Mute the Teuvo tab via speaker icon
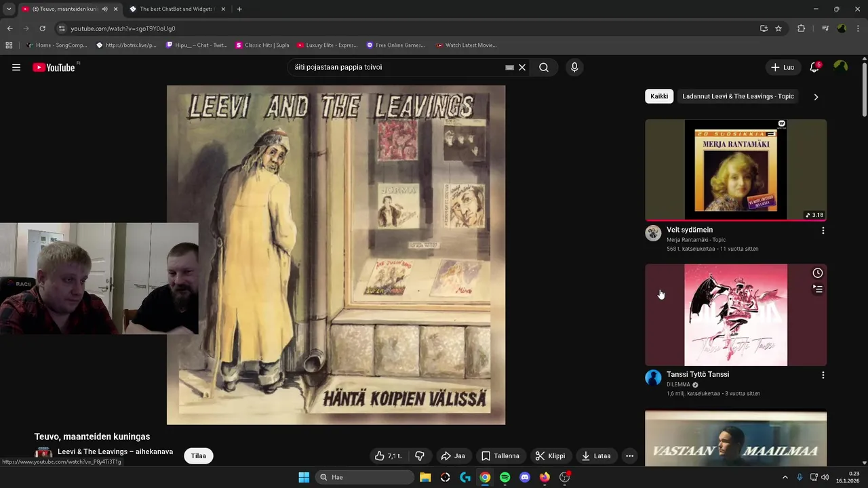The image size is (868, 488). (104, 9)
